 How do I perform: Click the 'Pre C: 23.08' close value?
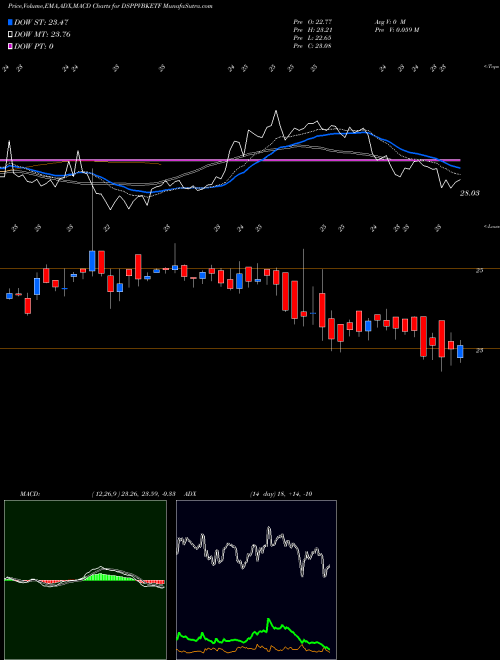click(313, 45)
